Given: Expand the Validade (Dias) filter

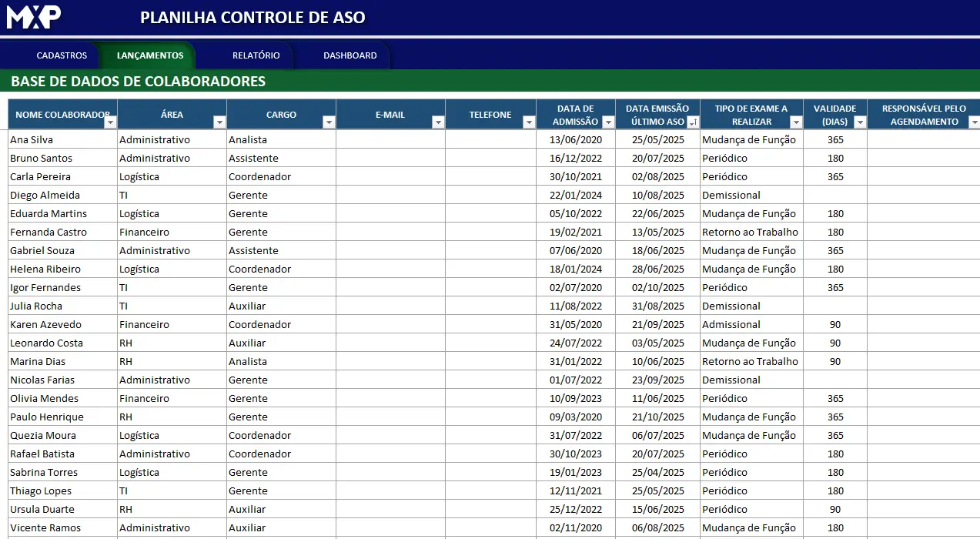Looking at the screenshot, I should pos(859,122).
